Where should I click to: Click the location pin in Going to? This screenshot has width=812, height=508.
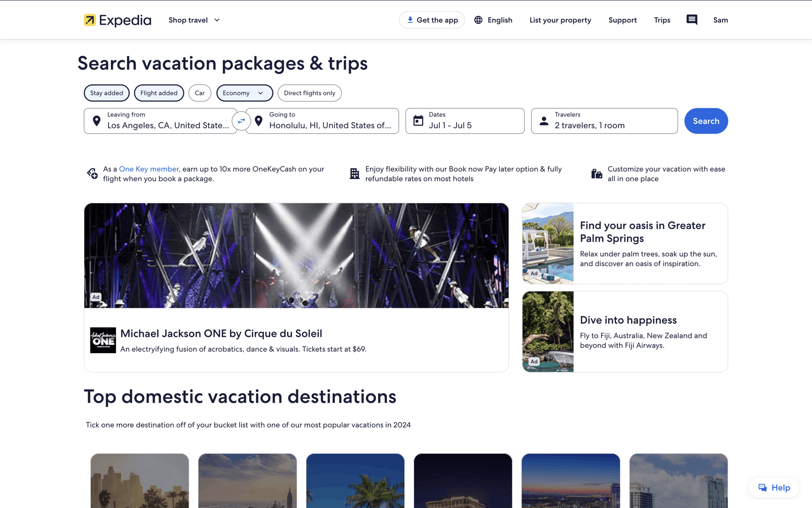pos(259,121)
